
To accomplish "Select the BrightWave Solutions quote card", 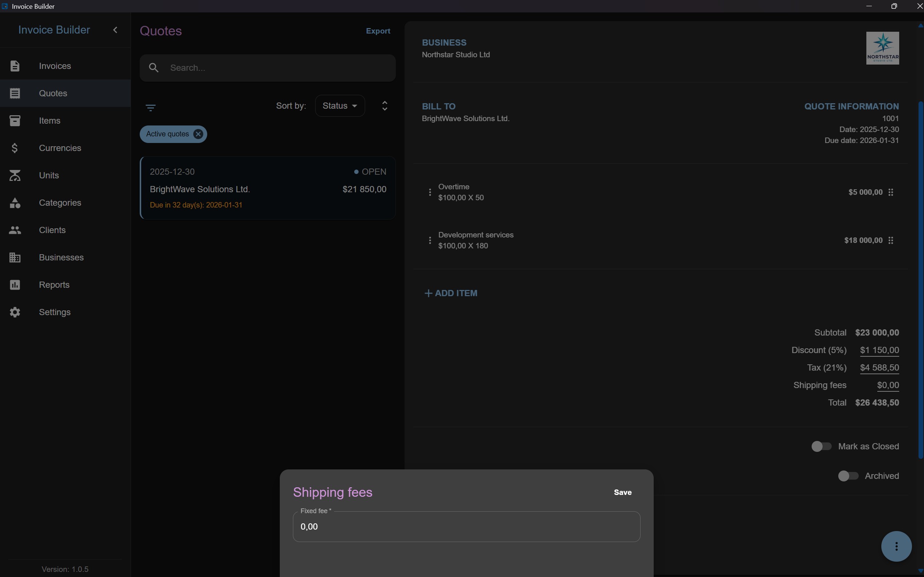I will pyautogui.click(x=267, y=188).
